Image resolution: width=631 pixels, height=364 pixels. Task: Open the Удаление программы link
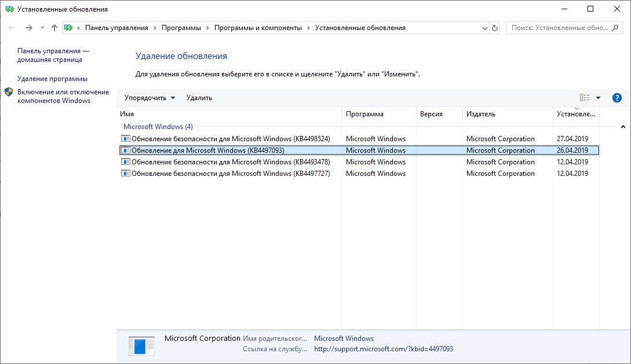coord(52,79)
